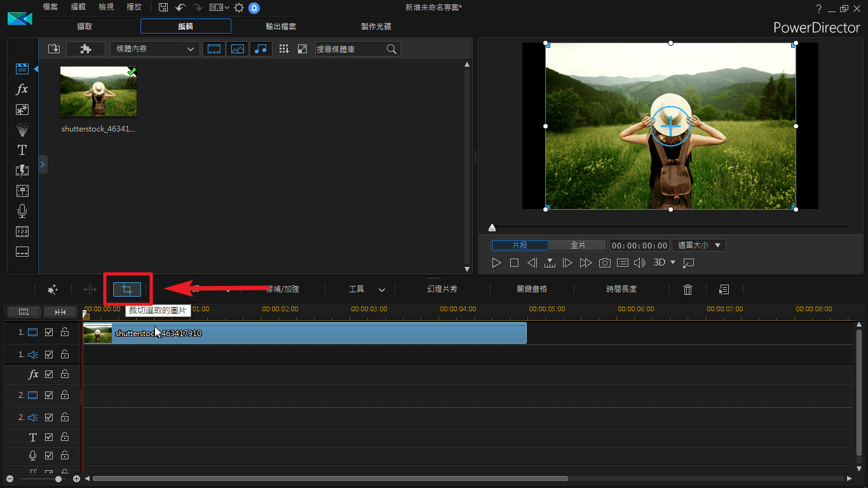Click the 關鍵畫格 button

[532, 289]
